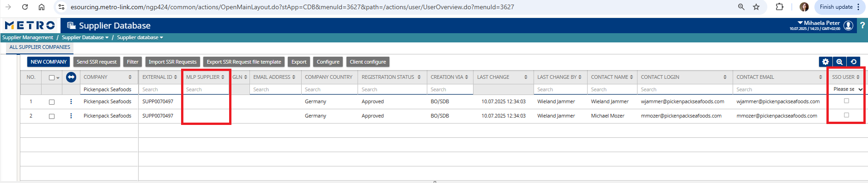
Task: Click Send SSR request button
Action: (x=97, y=62)
